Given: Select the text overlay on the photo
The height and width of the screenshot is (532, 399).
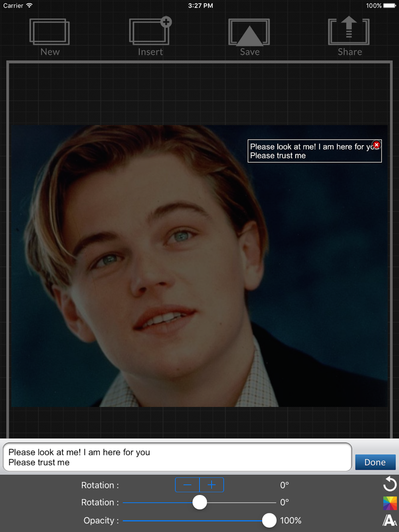Looking at the screenshot, I should point(314,151).
